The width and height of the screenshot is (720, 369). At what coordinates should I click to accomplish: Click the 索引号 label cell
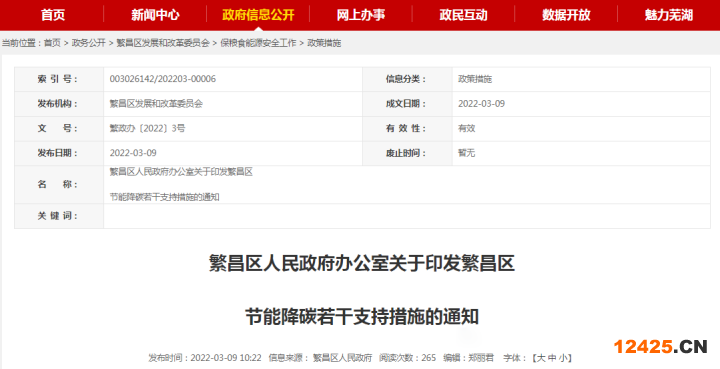tap(59, 79)
